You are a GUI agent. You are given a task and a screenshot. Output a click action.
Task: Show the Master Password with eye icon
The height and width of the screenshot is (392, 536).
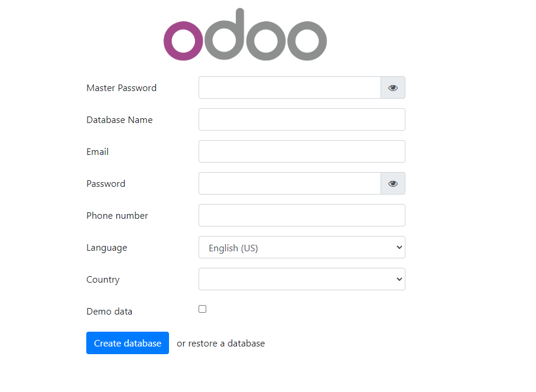(x=393, y=88)
